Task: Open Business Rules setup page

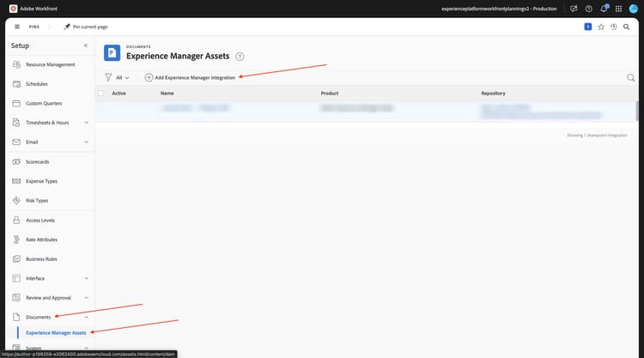Action: pyautogui.click(x=41, y=259)
